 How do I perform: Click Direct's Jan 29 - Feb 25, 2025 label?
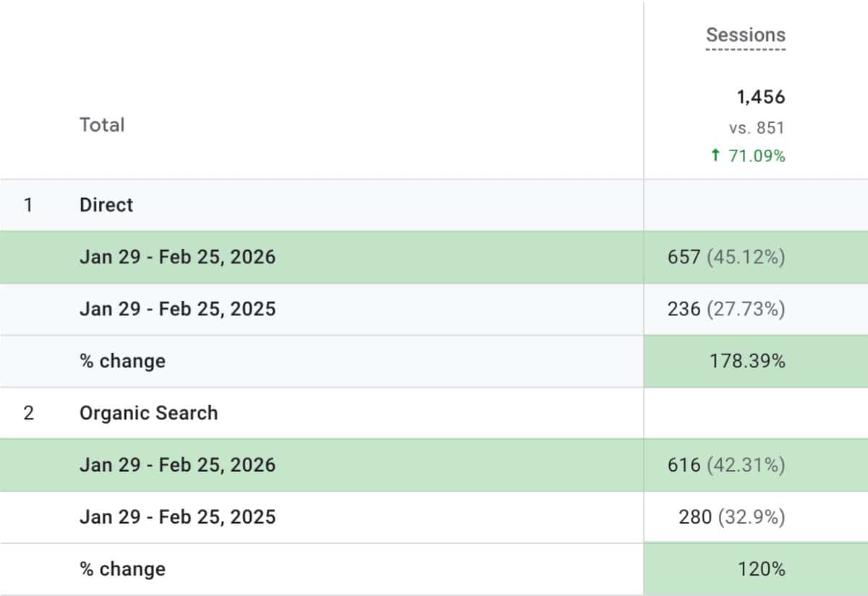177,309
